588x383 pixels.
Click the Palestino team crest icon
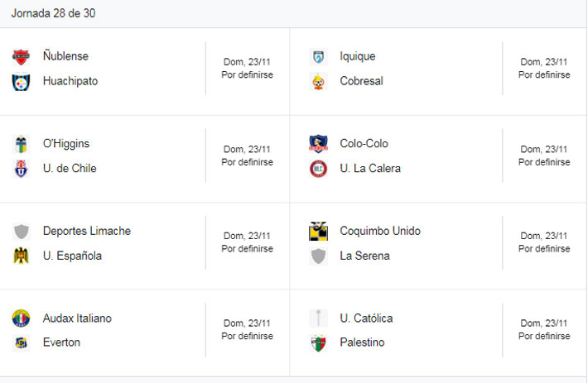pos(318,343)
